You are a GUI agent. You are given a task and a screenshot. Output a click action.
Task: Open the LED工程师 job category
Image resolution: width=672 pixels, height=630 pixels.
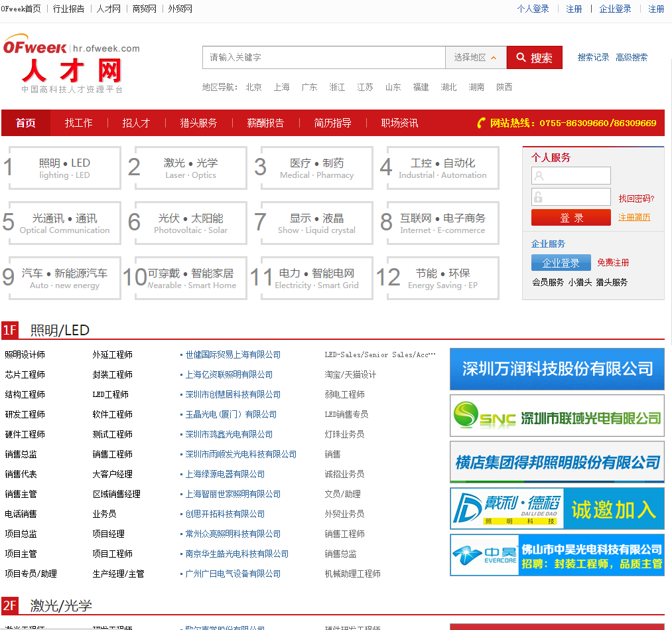tap(111, 394)
